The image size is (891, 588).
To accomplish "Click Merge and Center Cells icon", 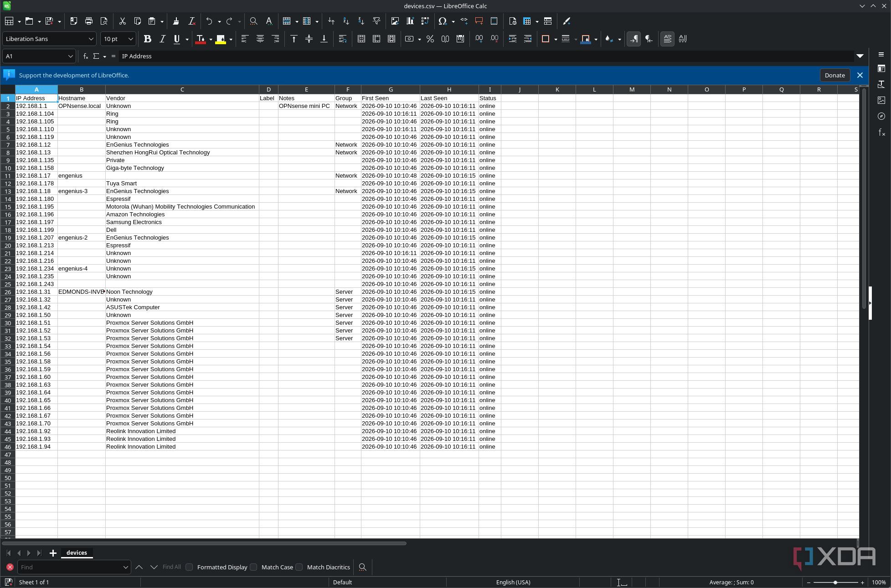I will 361,39.
